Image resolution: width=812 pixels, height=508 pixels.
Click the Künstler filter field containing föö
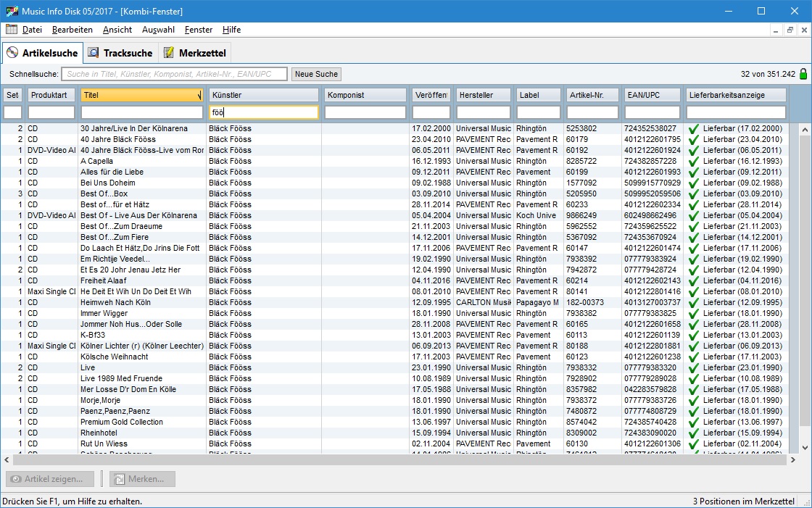point(264,112)
